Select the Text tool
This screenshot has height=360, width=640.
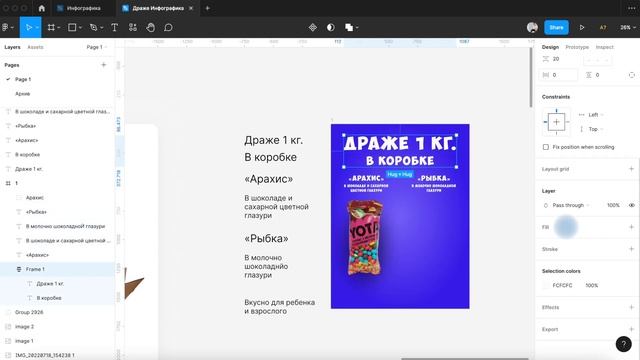coord(115,27)
